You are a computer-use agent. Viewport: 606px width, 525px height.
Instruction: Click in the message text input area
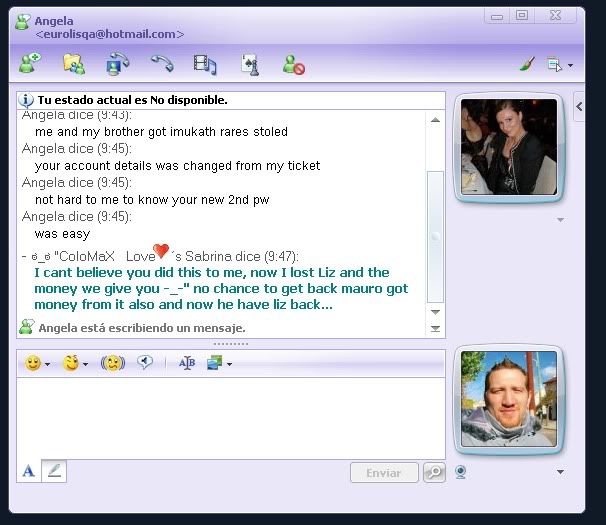click(230, 417)
